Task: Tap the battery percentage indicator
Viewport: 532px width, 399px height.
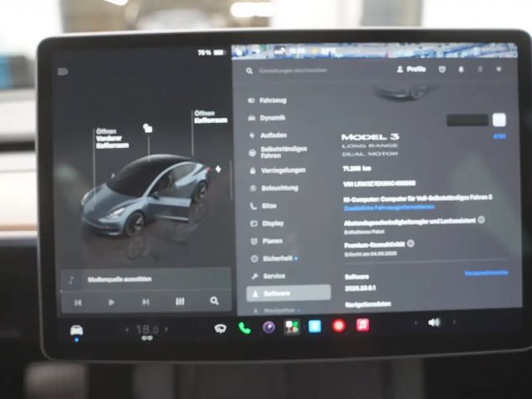Action: point(211,52)
